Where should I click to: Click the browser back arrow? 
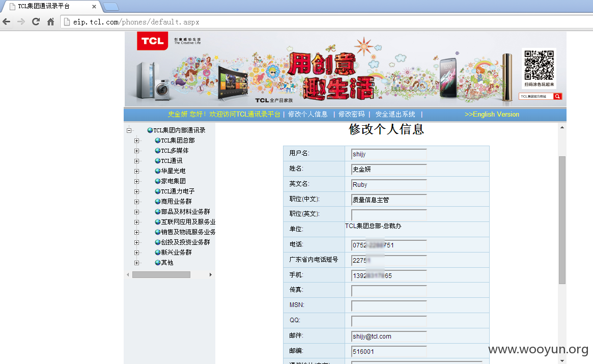[x=7, y=21]
